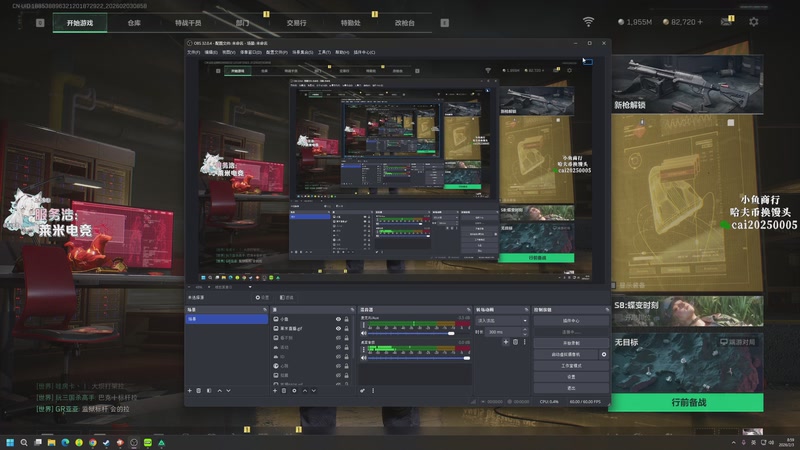Adjust the 桌面音频 volume slider
Image resolution: width=800 pixels, height=450 pixels.
click(419, 358)
